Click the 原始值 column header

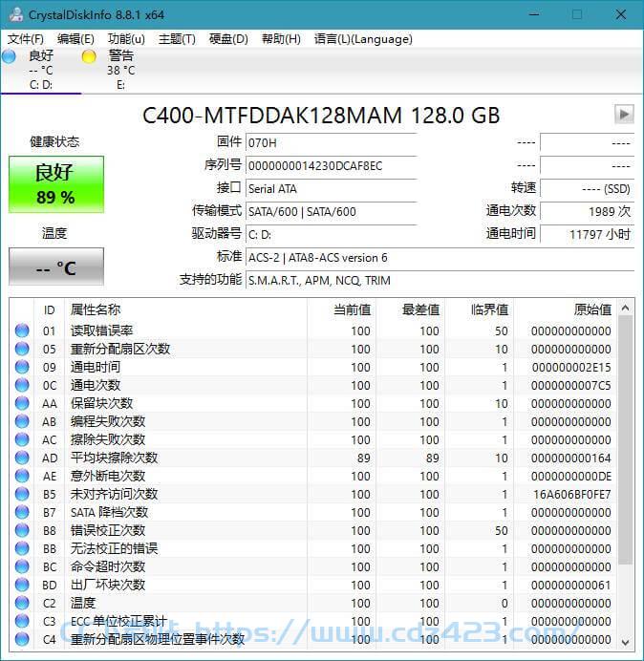tap(565, 309)
